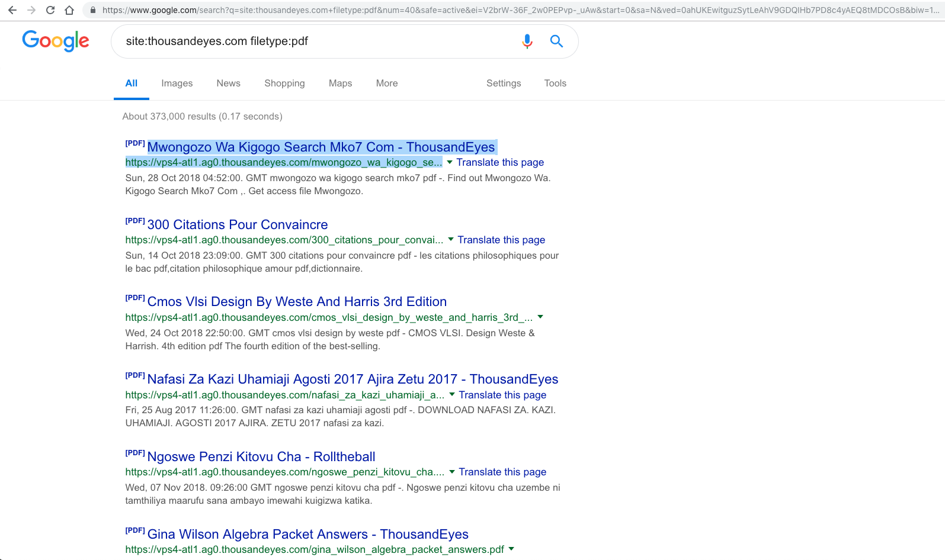Switch to the Shopping tab

(284, 83)
